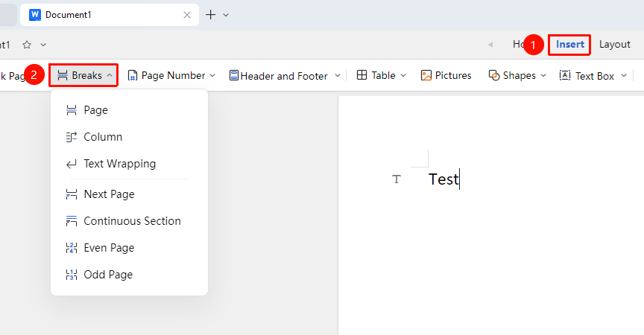
Task: Choose Continuous Section break
Action: point(129,221)
